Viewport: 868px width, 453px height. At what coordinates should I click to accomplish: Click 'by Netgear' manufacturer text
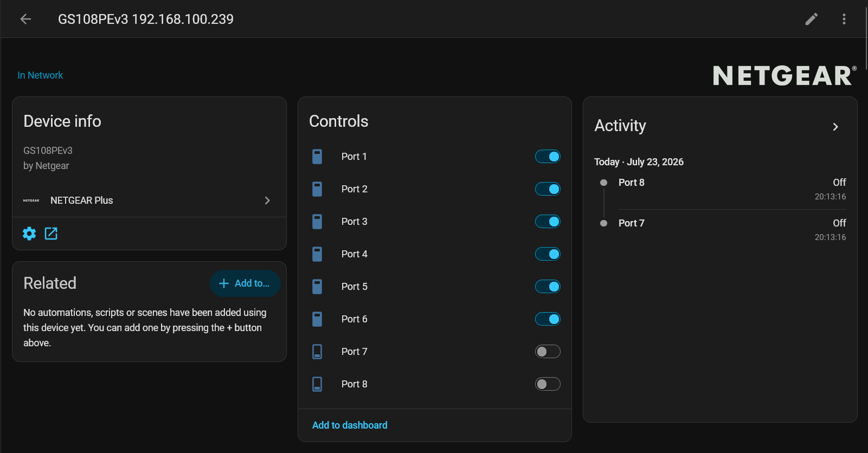click(x=46, y=166)
